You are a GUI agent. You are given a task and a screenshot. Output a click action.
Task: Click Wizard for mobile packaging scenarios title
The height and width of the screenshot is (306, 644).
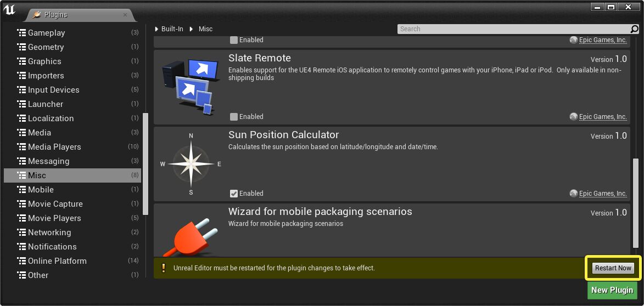(320, 212)
